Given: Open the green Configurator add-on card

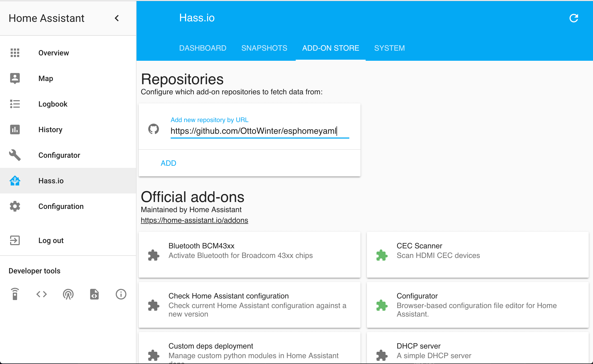Looking at the screenshot, I should pyautogui.click(x=477, y=305).
